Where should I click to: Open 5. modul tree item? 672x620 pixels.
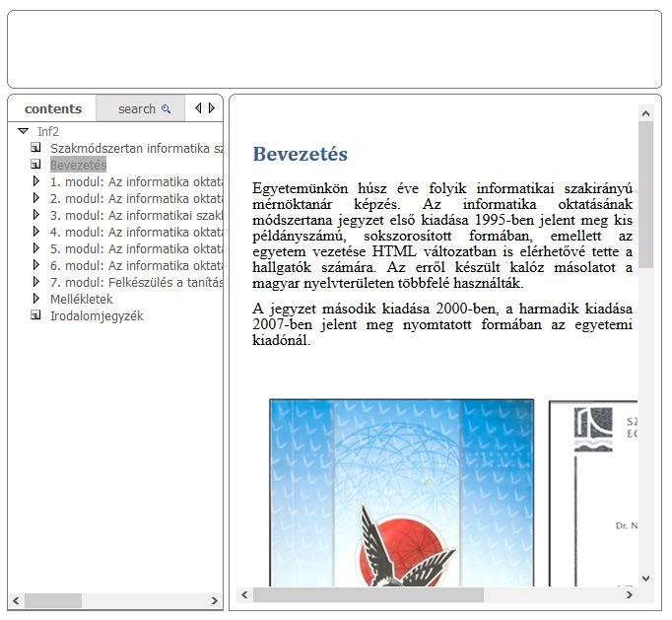point(136,248)
